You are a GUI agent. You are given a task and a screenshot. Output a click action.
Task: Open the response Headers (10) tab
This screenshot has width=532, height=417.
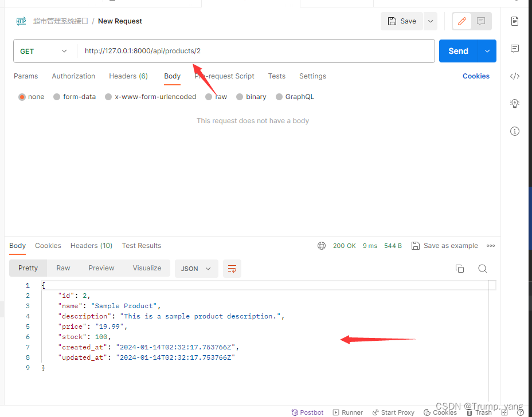(x=91, y=246)
